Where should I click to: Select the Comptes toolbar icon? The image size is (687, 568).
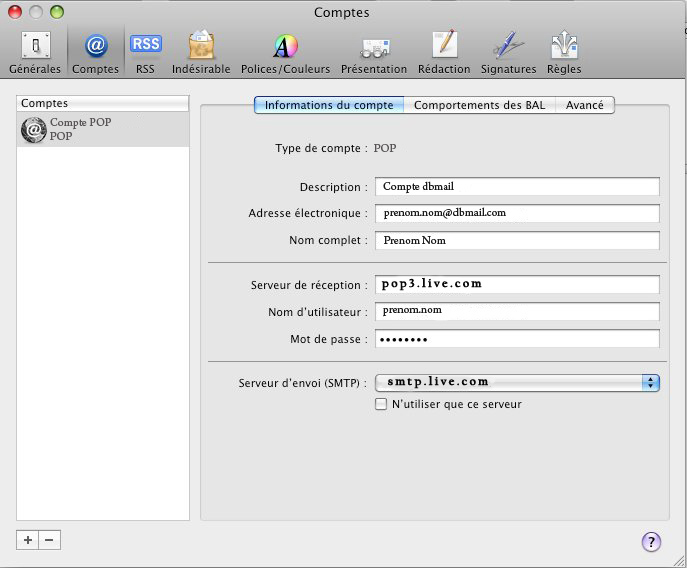(95, 52)
